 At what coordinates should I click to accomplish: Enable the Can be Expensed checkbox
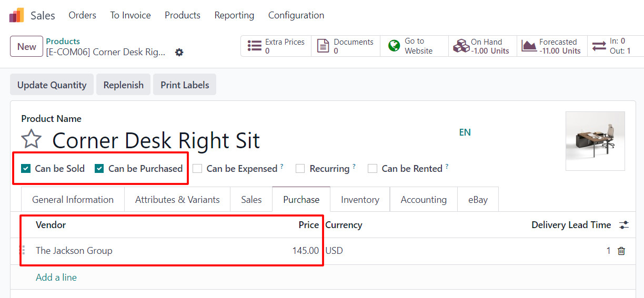point(197,169)
